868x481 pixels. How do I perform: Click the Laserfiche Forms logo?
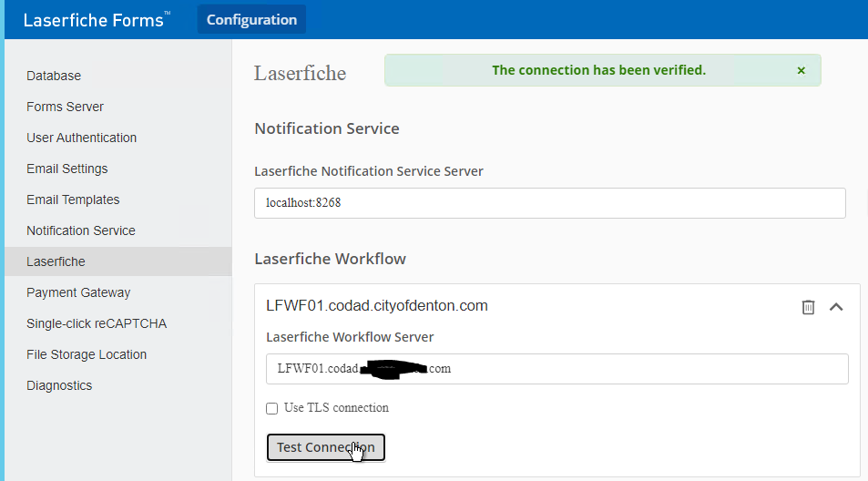tap(96, 20)
